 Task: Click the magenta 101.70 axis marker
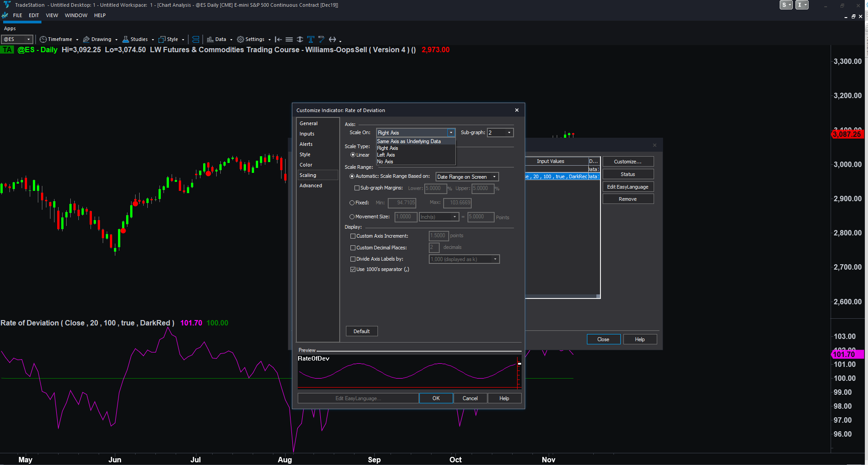[x=847, y=354]
